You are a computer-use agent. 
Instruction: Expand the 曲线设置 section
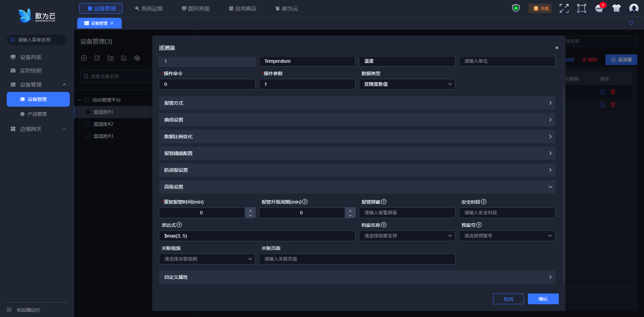(x=357, y=120)
